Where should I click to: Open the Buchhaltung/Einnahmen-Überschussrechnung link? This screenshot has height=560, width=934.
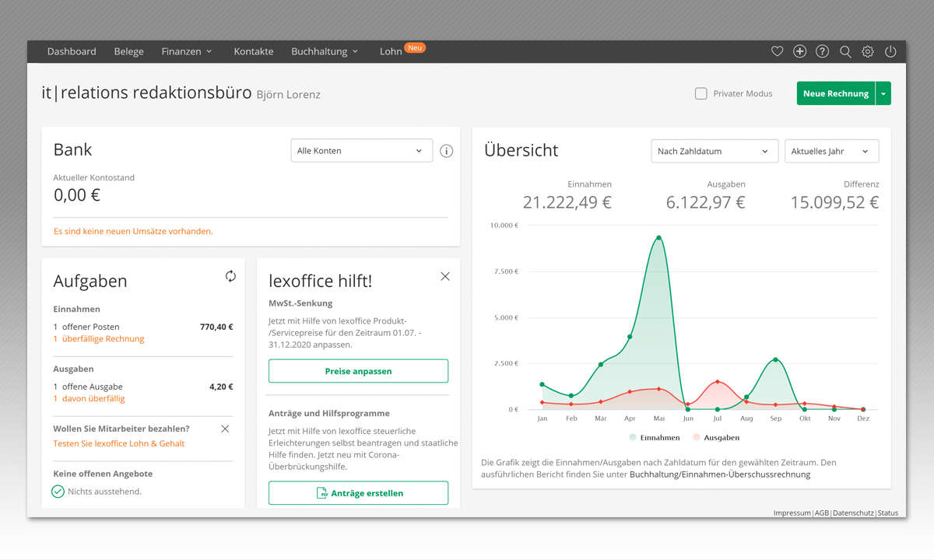point(720,474)
